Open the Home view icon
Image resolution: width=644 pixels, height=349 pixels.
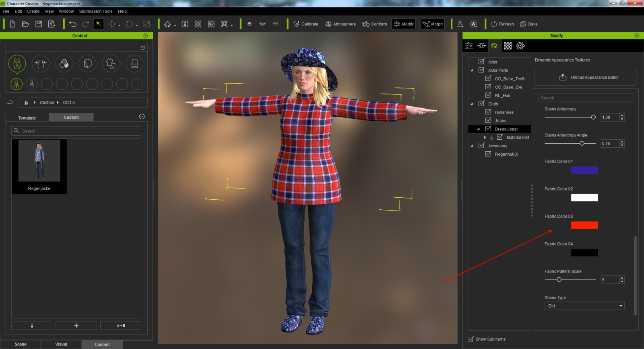tap(167, 24)
